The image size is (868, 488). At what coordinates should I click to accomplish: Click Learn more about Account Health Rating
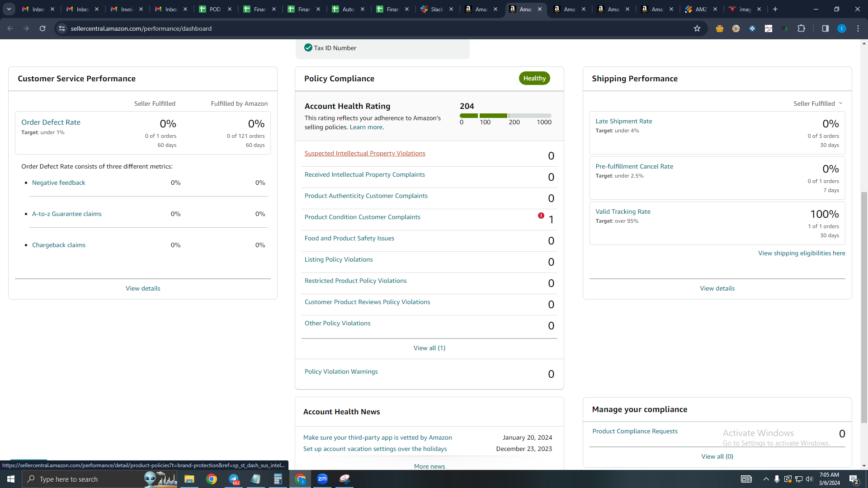tap(366, 127)
